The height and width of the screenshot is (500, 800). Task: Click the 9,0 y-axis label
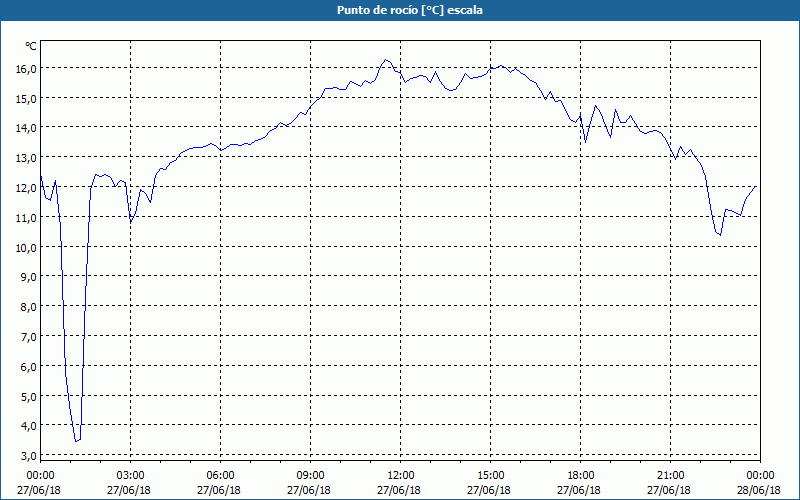[29, 277]
